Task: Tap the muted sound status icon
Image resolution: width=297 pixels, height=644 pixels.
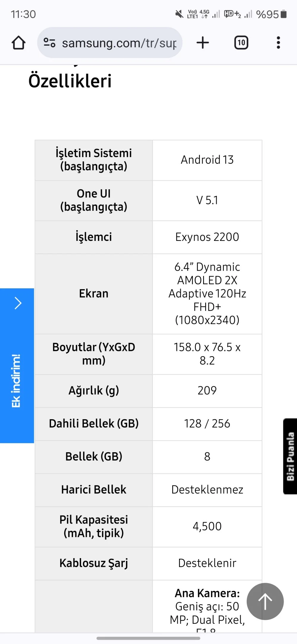Action: tap(179, 14)
